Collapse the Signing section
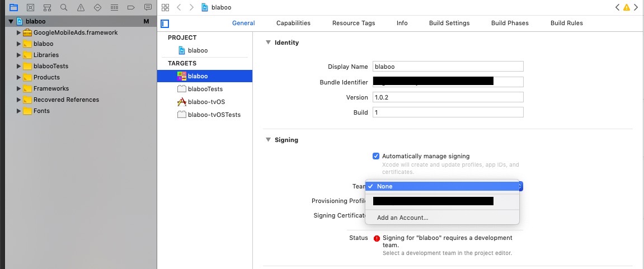Image resolution: width=644 pixels, height=269 pixels. pyautogui.click(x=268, y=140)
